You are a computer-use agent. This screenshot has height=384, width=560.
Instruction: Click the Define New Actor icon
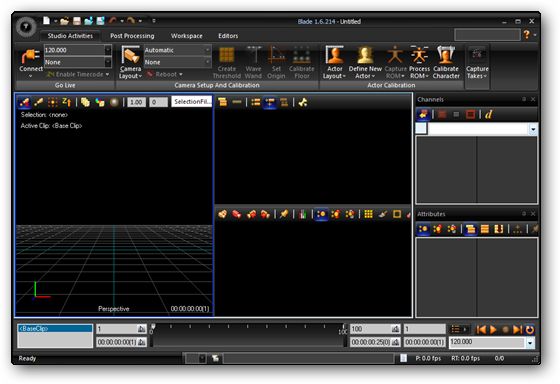tap(365, 55)
